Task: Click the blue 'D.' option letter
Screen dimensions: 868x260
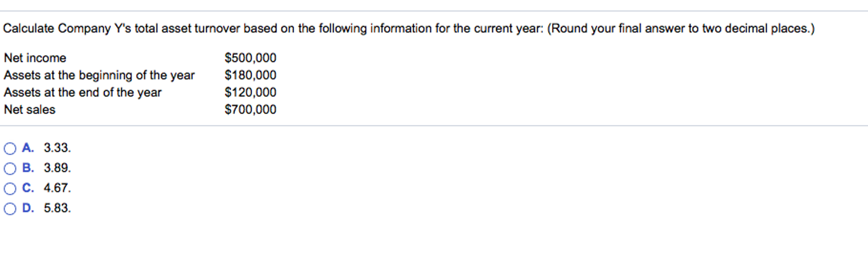Action: [x=28, y=208]
